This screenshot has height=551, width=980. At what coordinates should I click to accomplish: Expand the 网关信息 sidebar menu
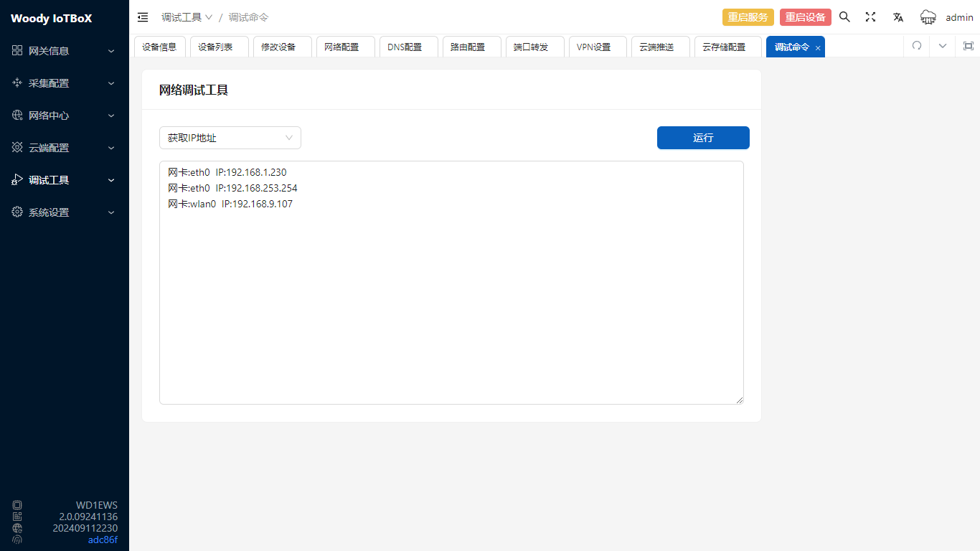pyautogui.click(x=64, y=51)
